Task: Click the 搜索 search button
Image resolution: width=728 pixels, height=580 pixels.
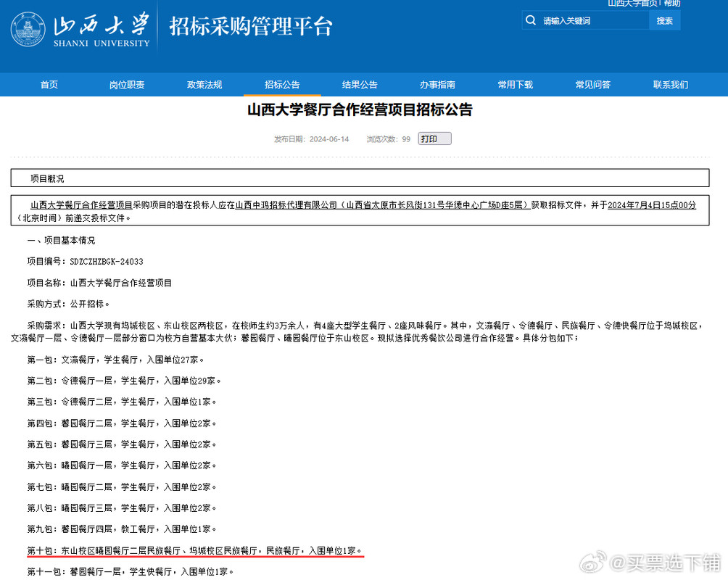Action: pos(664,20)
